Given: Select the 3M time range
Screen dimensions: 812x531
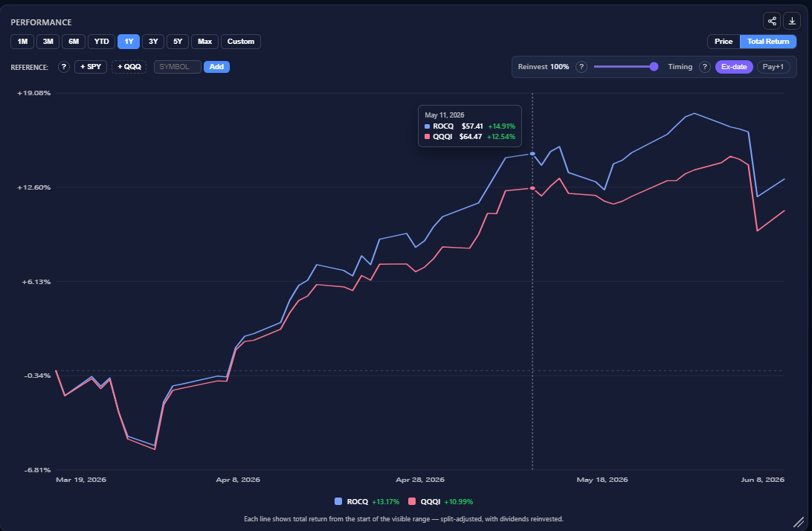Looking at the screenshot, I should tap(48, 42).
